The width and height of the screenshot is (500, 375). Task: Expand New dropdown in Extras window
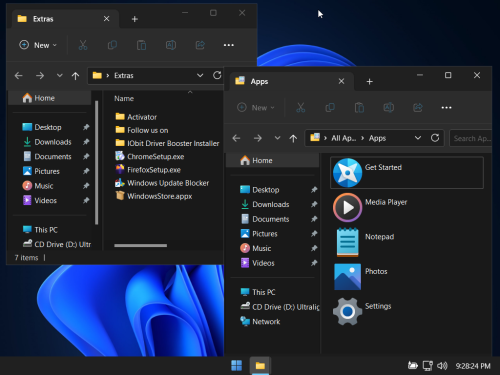38,45
